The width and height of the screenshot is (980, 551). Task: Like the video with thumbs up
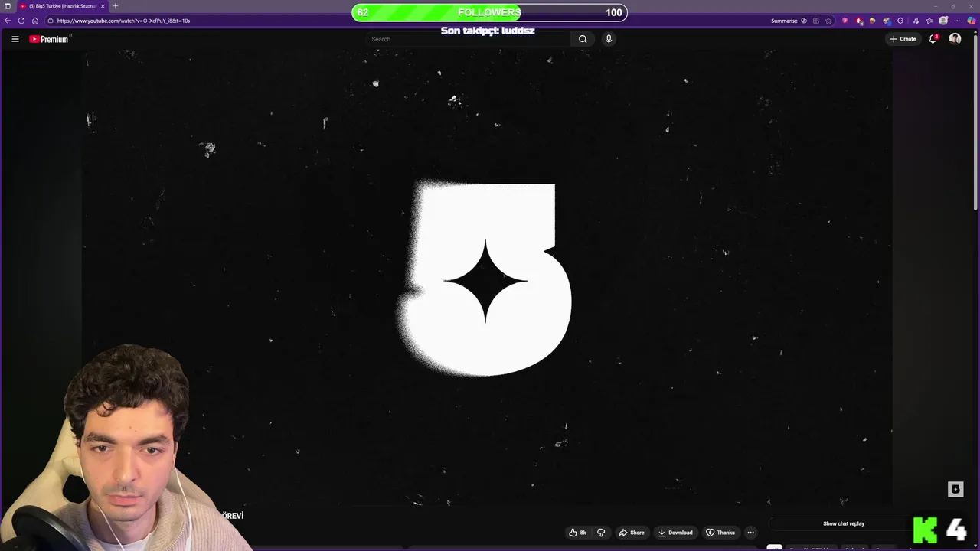pyautogui.click(x=577, y=533)
